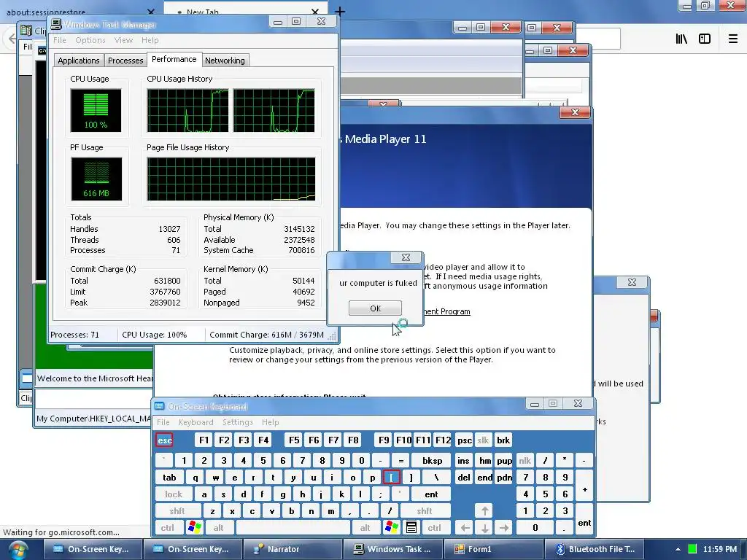Click the up arrow key on keyboard
This screenshot has width=747, height=560.
coord(484,511)
